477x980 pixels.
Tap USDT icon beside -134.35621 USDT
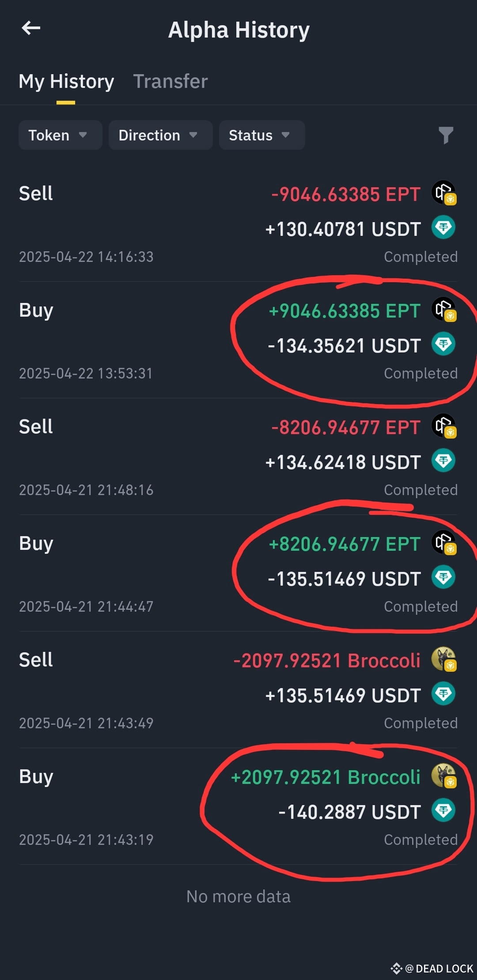(x=443, y=344)
